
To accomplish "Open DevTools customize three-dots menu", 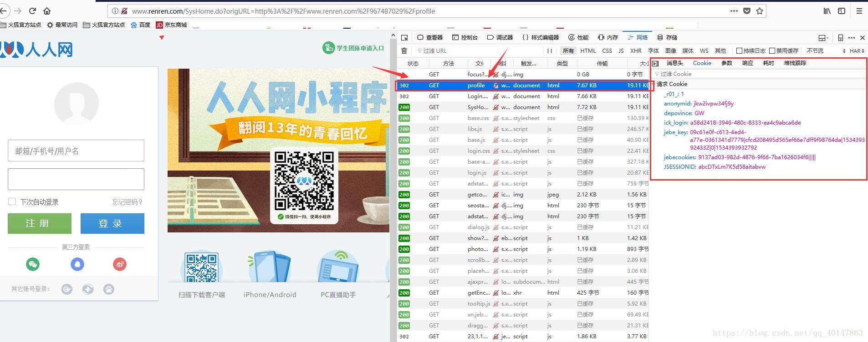I will pyautogui.click(x=852, y=37).
